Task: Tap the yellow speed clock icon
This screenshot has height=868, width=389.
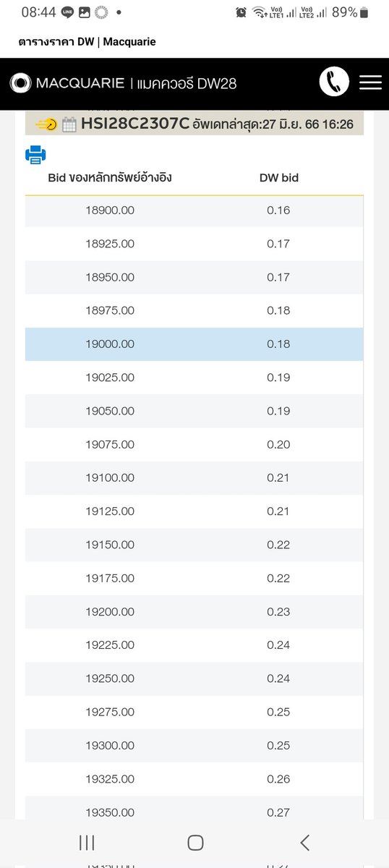Action: pyautogui.click(x=46, y=124)
